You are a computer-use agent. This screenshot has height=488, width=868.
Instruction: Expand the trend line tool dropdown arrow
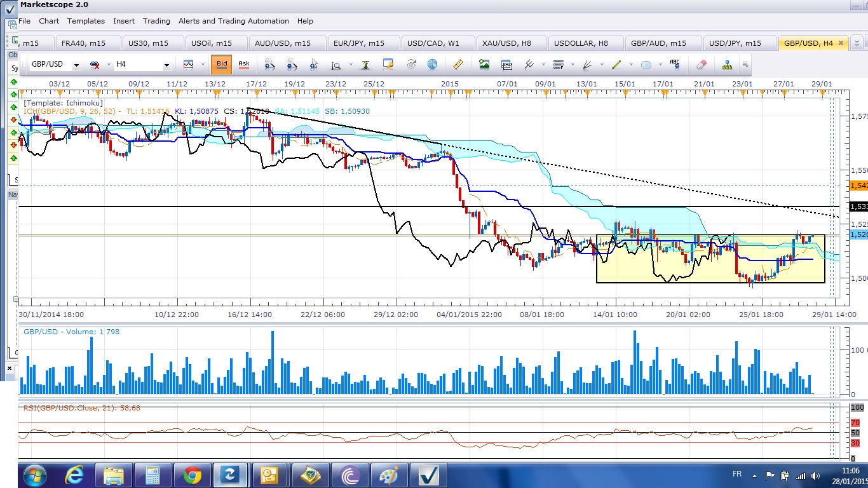click(630, 64)
